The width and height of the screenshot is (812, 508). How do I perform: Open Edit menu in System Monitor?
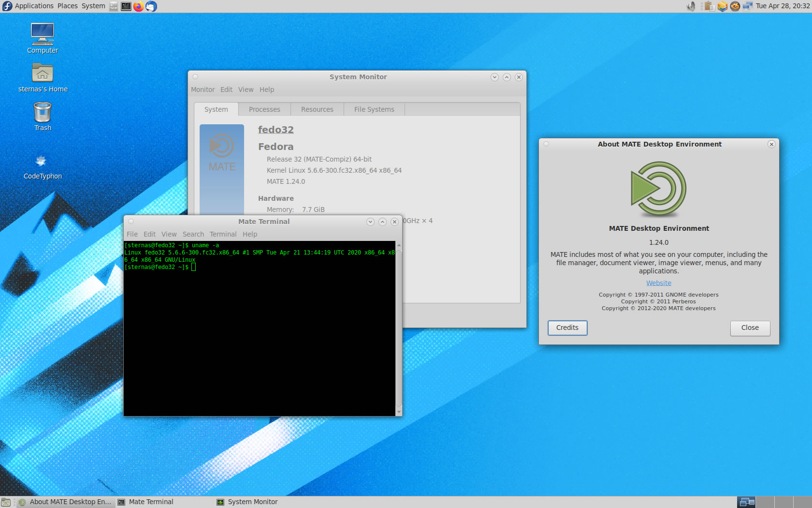[226, 90]
